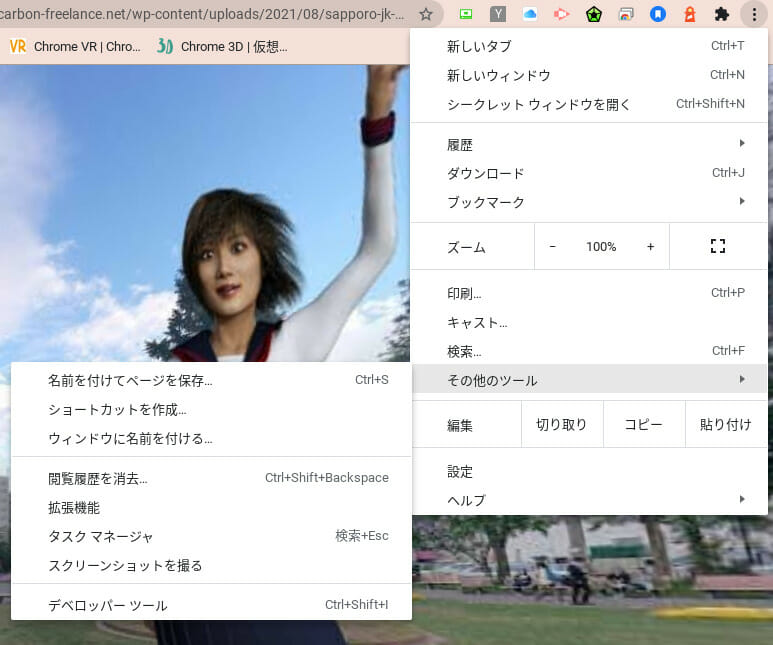Screen dimensions: 773x645
Task: Open the gray Y extension icon
Action: (498, 14)
